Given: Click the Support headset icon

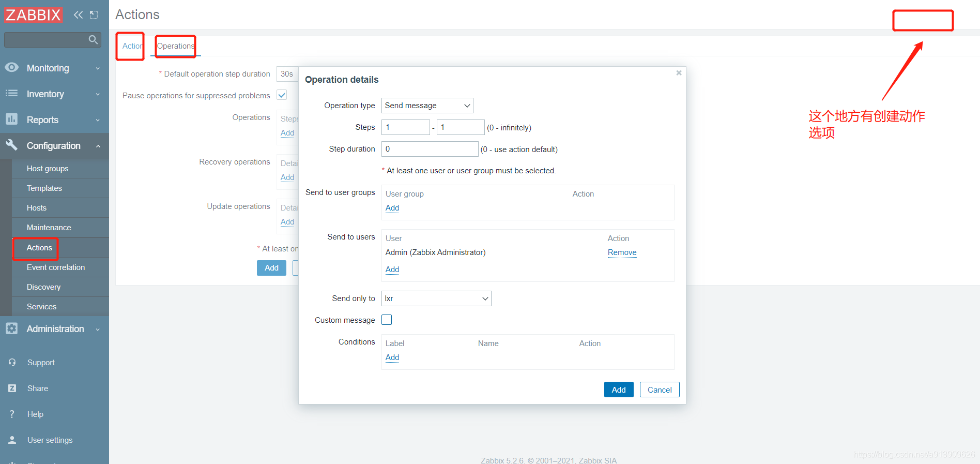Looking at the screenshot, I should tap(12, 362).
